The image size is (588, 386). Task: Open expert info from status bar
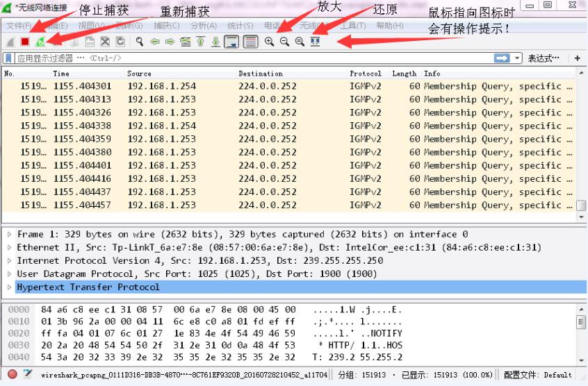[x=13, y=375]
